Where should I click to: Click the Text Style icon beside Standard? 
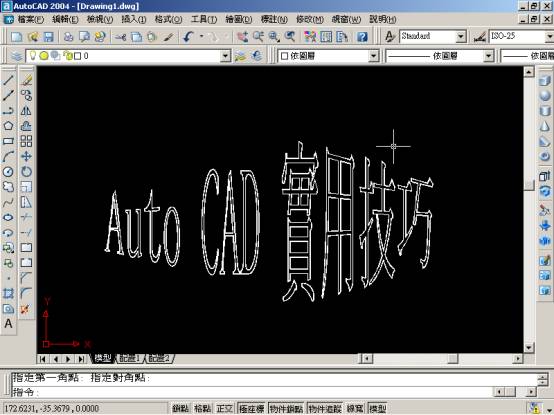coord(389,36)
